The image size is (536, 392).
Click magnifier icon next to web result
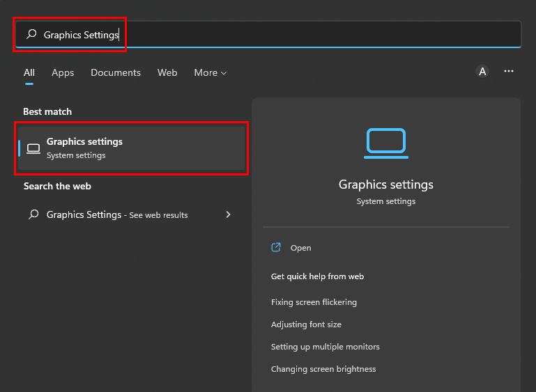coord(33,214)
